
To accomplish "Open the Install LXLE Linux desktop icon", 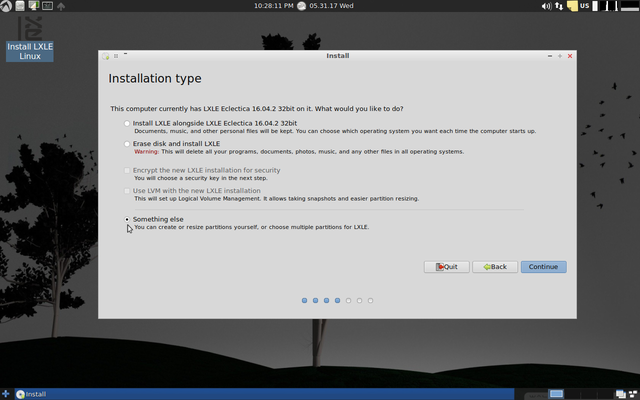I will pos(30,39).
